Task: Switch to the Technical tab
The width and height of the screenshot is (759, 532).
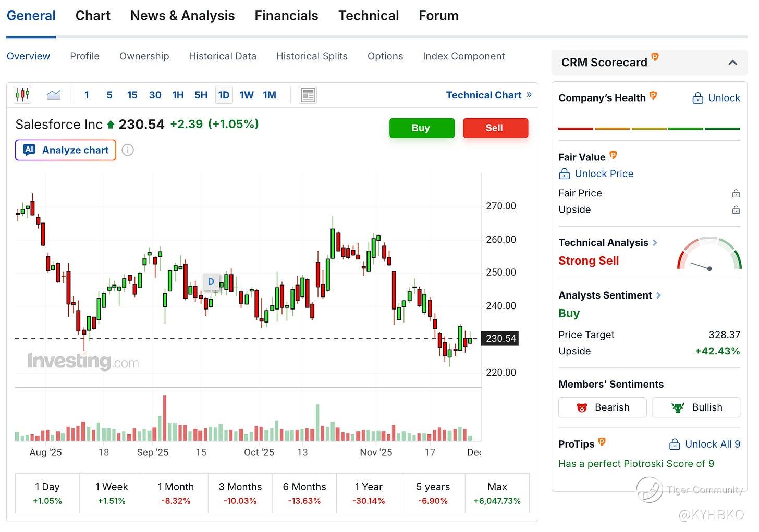Action: 369,16
